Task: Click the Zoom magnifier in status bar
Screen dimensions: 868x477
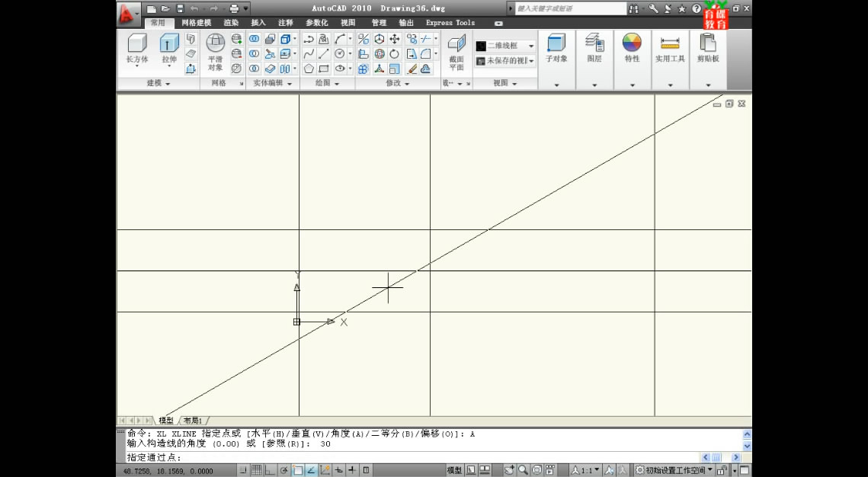Action: coord(523,470)
